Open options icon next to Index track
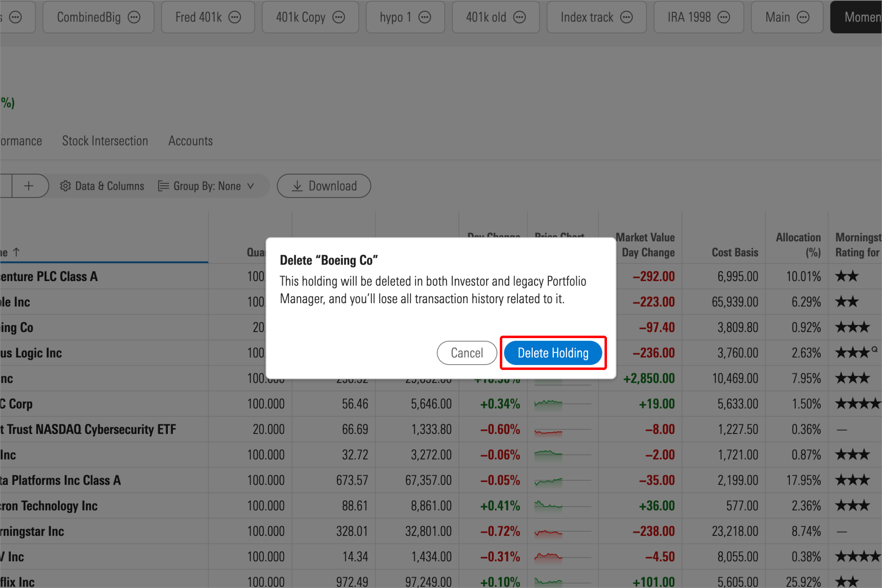882x588 pixels. tap(626, 17)
